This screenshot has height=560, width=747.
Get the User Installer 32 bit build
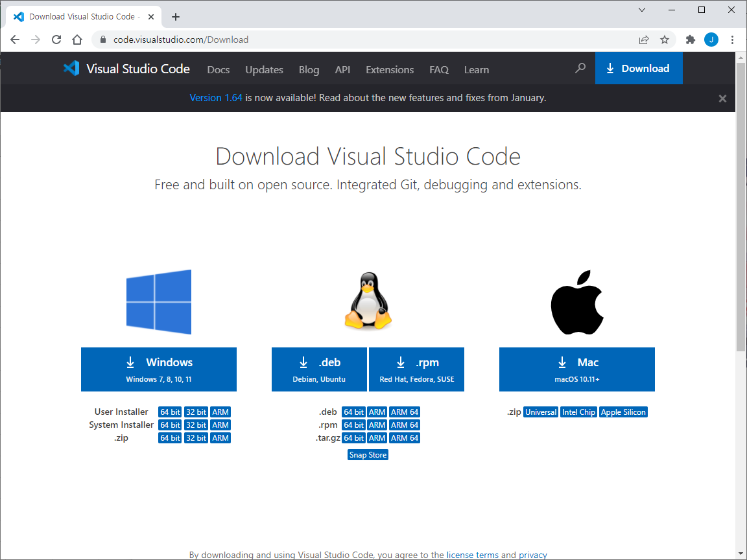coord(196,412)
